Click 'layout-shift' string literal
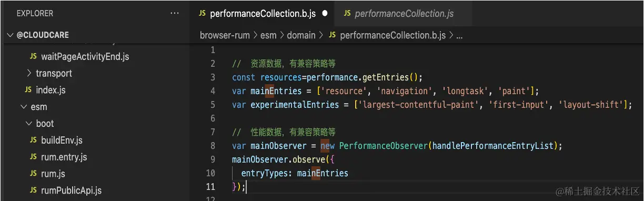Viewport: 644px width, 201px height. coord(590,105)
